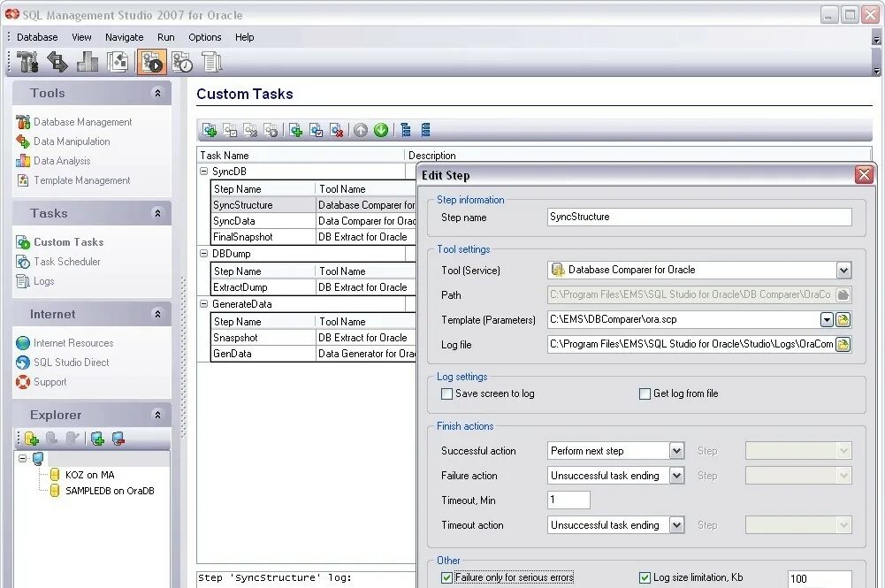Screen dimensions: 885x588
Task: Click the Collapse all tasks tree icon
Action: pos(425,130)
